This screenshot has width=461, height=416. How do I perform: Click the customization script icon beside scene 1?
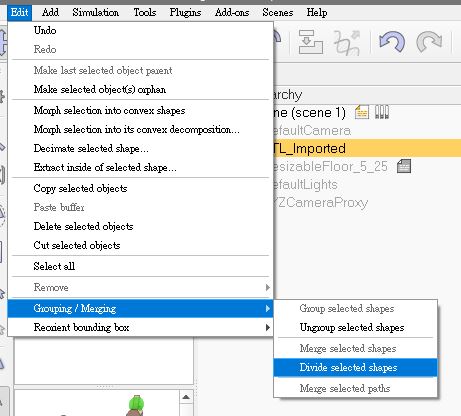(382, 112)
